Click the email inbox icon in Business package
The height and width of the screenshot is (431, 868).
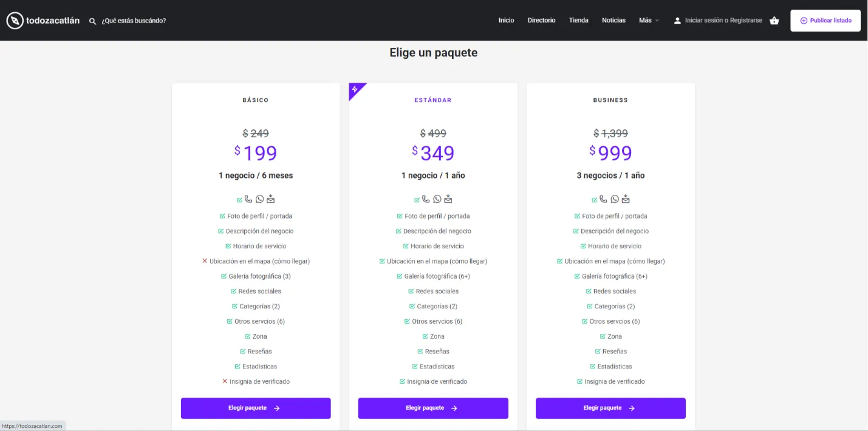(x=626, y=199)
